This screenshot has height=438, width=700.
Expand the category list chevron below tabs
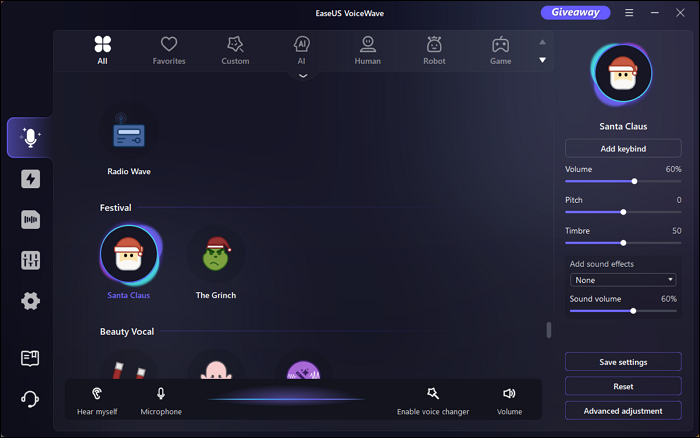(302, 77)
